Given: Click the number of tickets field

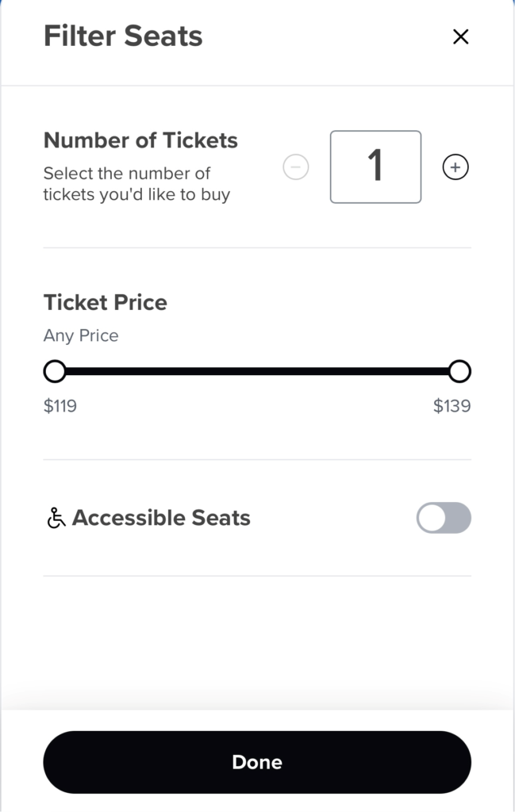Looking at the screenshot, I should [x=375, y=167].
